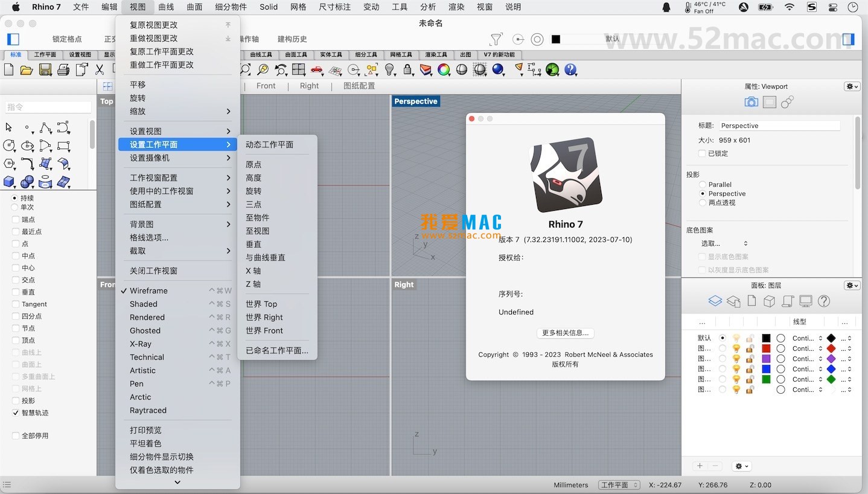The image size is (868, 494).
Task: Select the Sphere tool in the sidebar
Action: pos(27,181)
